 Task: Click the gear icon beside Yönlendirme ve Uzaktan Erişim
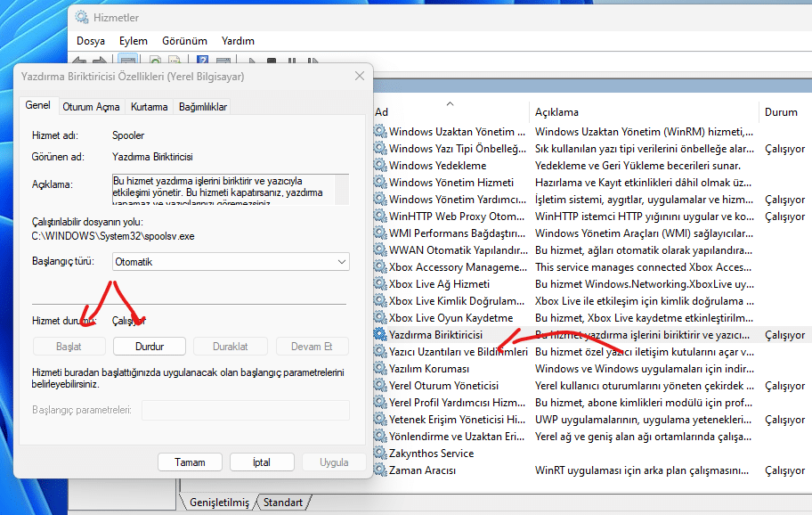pos(380,437)
